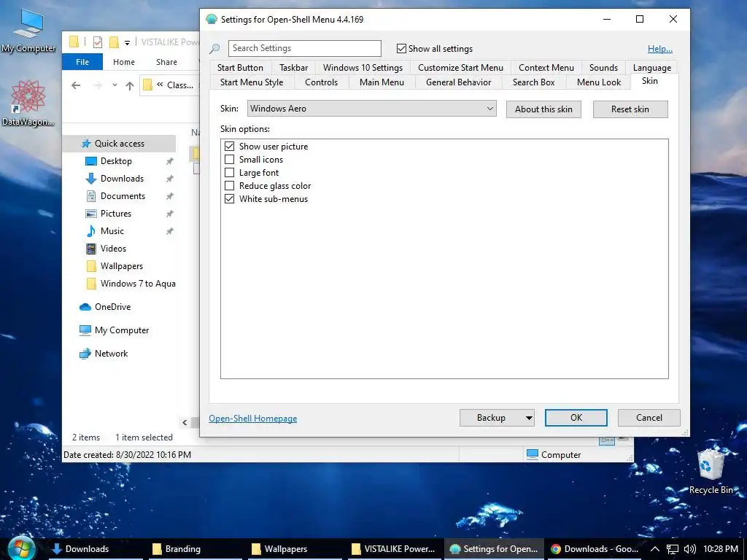
Task: Click the network icon in system tray
Action: [672, 549]
